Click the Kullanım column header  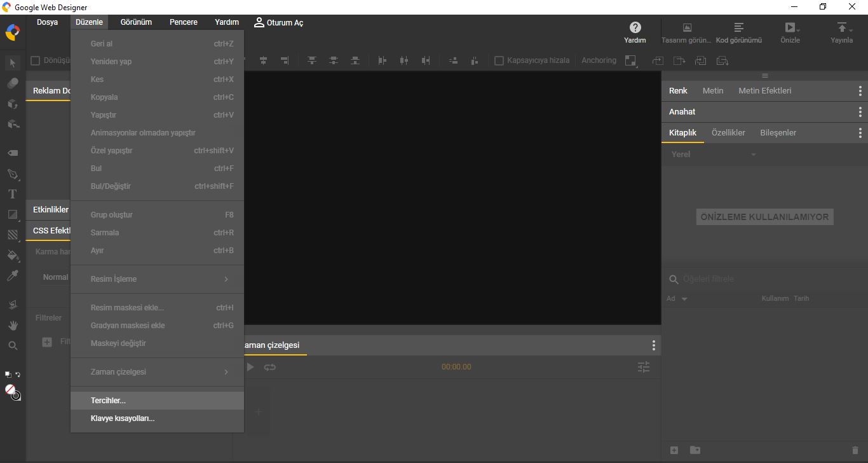click(x=775, y=298)
